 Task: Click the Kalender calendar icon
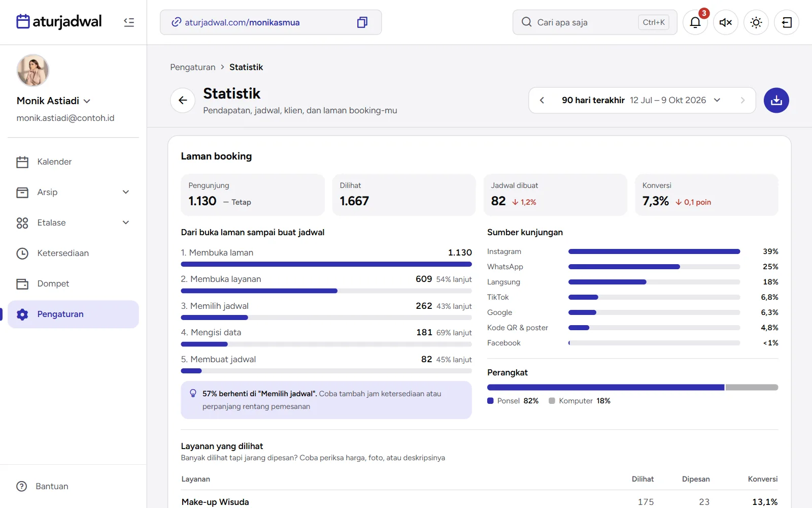22,162
